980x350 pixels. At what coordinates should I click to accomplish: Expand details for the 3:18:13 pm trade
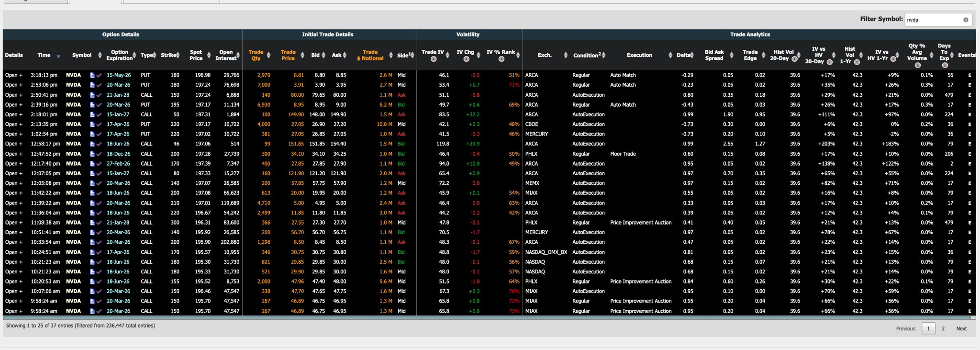click(13, 75)
